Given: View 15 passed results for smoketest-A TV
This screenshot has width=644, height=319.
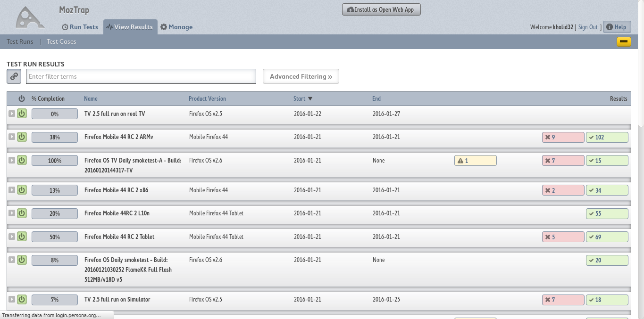Looking at the screenshot, I should click(607, 161).
